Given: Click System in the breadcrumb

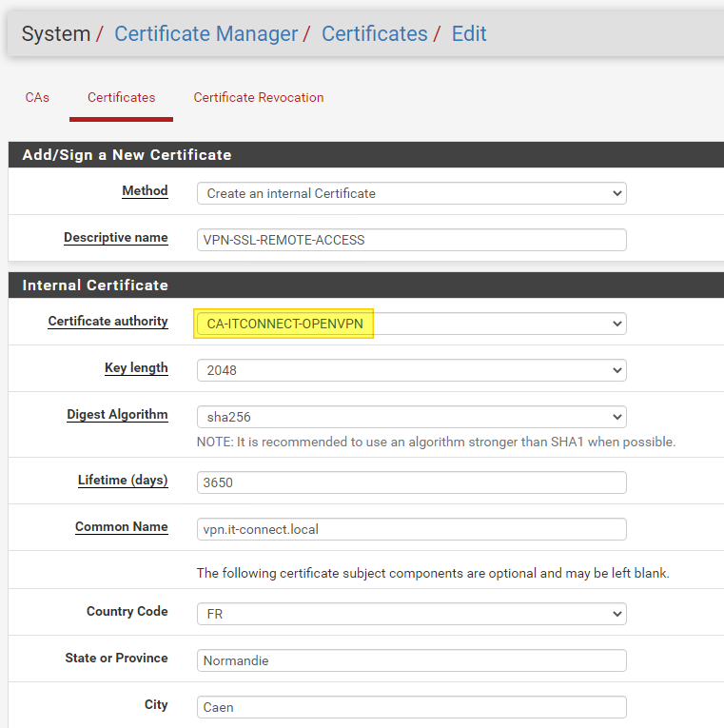Looking at the screenshot, I should coord(56,34).
